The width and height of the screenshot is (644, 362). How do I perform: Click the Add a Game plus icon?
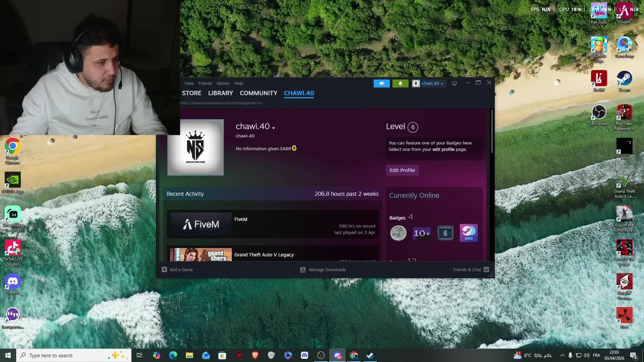point(164,269)
